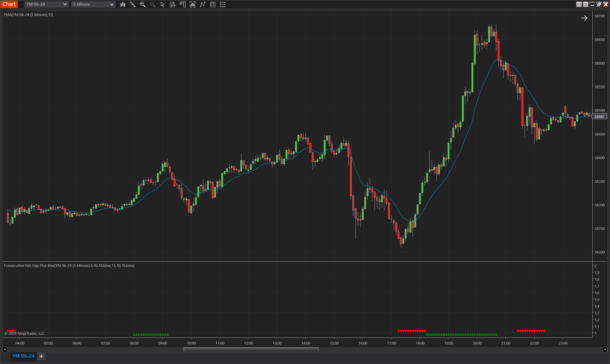The width and height of the screenshot is (610, 364).
Task: Click the 23:00 time axis label
Action: point(563,343)
